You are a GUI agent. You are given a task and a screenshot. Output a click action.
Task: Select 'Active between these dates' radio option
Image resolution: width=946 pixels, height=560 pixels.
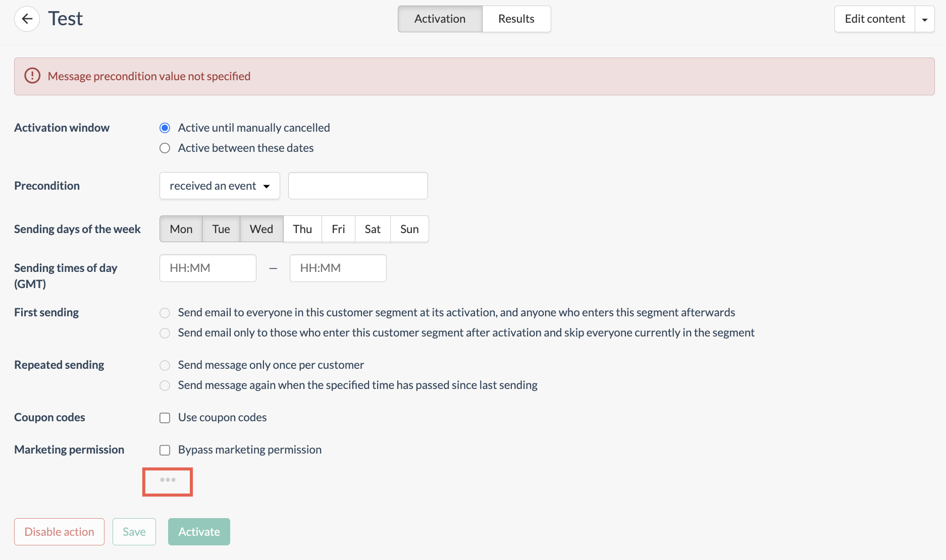click(165, 148)
